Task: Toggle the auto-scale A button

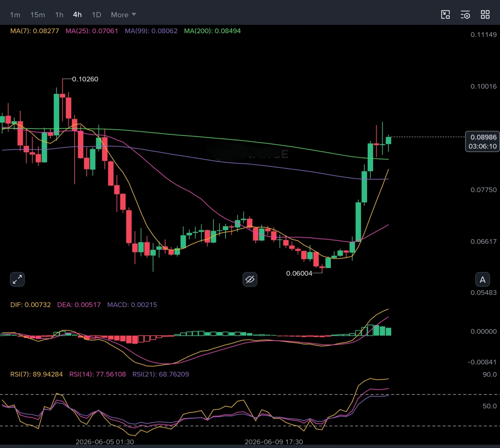Action: coord(483,280)
